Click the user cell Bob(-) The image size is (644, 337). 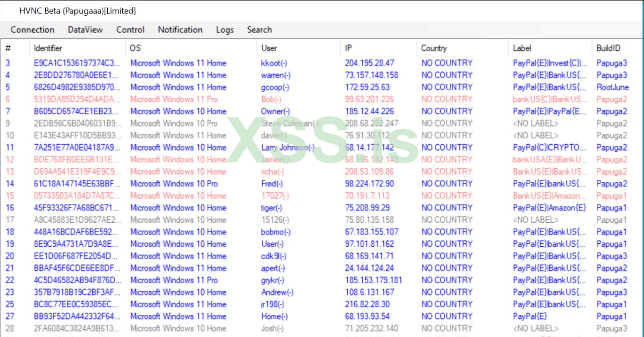point(271,99)
